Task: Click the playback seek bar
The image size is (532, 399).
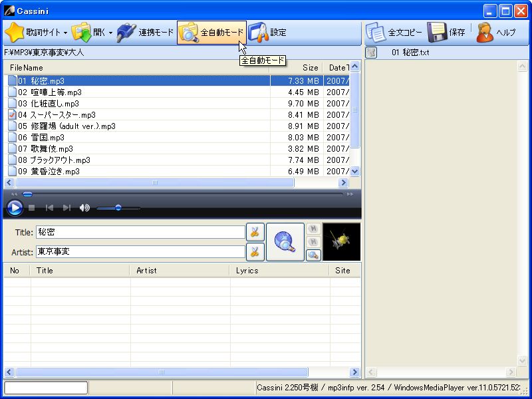Action: click(x=182, y=194)
